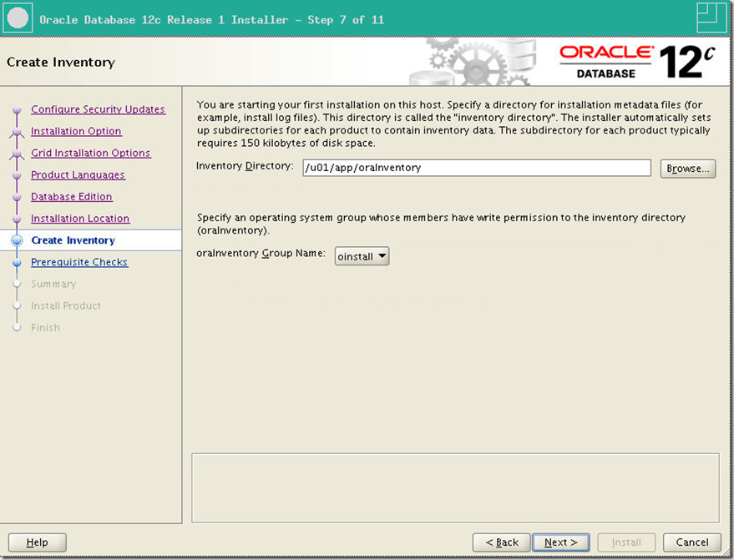Jump to Product Languages step
This screenshot has height=560, width=734.
click(78, 174)
